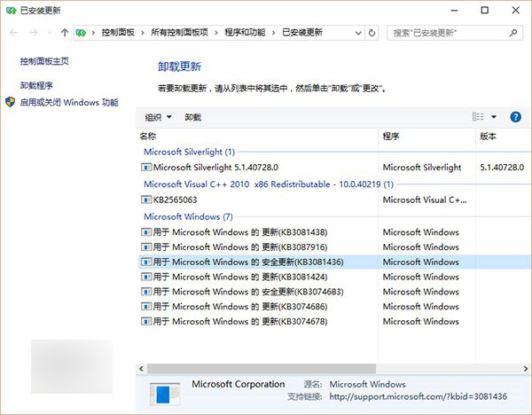Click the Help question mark icon
Viewport: 532px width, 415px height.
point(517,117)
